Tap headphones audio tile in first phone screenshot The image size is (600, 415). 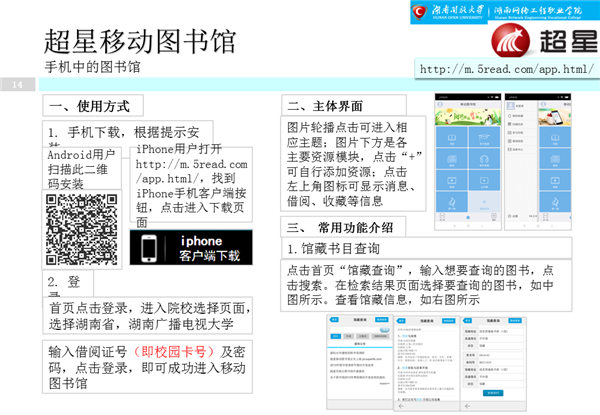click(484, 159)
